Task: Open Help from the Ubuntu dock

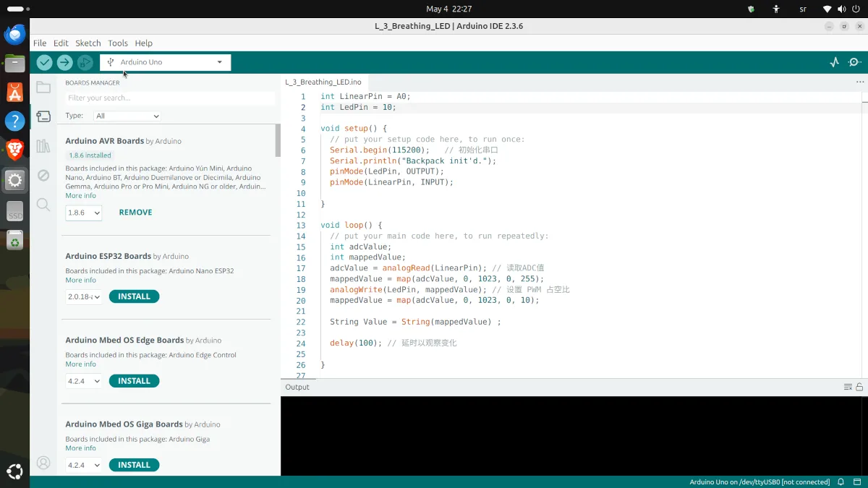Action: (15, 121)
